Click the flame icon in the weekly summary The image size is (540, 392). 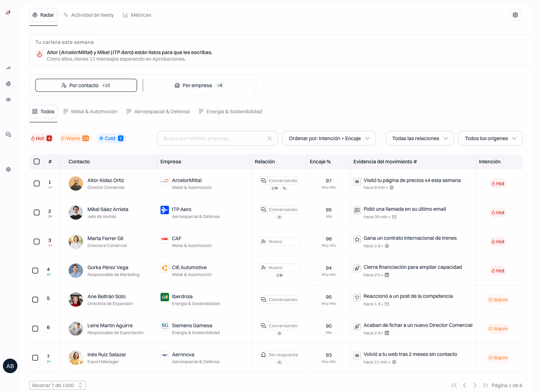pos(40,54)
